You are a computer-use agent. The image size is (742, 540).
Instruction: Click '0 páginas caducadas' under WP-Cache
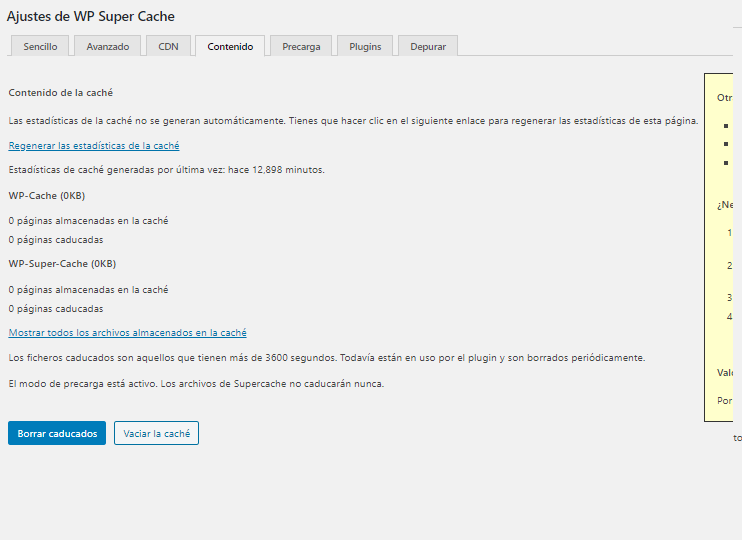(x=56, y=240)
